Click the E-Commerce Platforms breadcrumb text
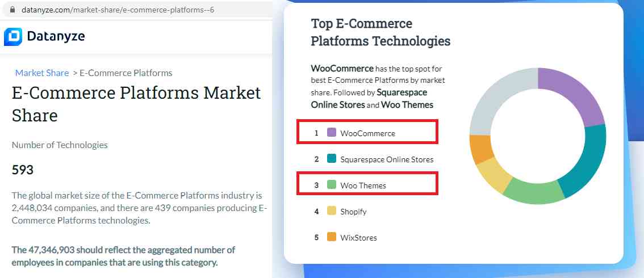The width and height of the screenshot is (644, 278). [x=126, y=73]
